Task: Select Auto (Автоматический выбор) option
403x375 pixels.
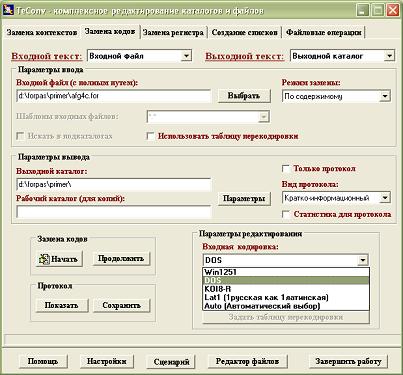Action: [286, 306]
